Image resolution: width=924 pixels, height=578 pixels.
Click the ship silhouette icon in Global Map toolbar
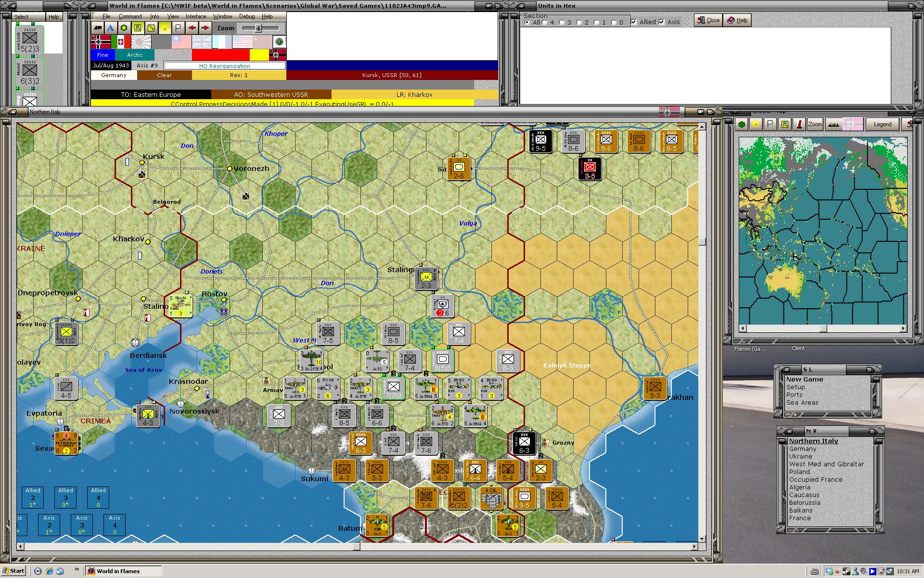(834, 124)
